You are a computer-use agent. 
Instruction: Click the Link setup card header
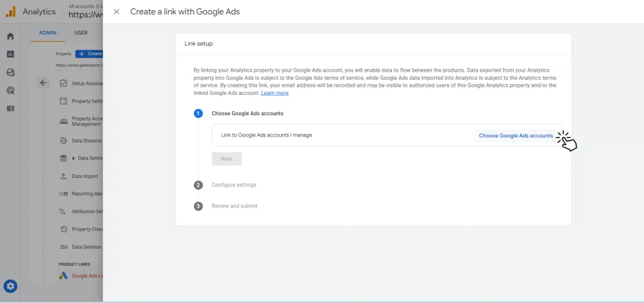(x=374, y=43)
